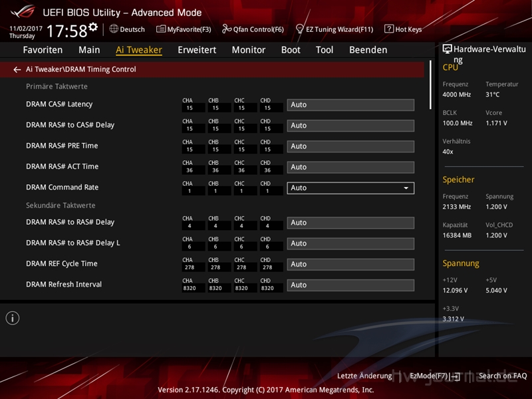Select the DRAM Refresh Interval label

(64, 285)
